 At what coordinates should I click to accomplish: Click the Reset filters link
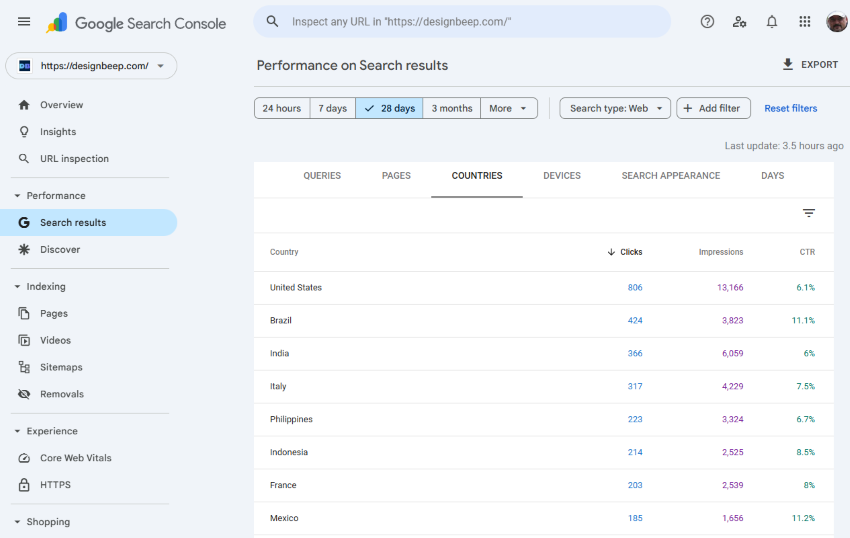790,108
